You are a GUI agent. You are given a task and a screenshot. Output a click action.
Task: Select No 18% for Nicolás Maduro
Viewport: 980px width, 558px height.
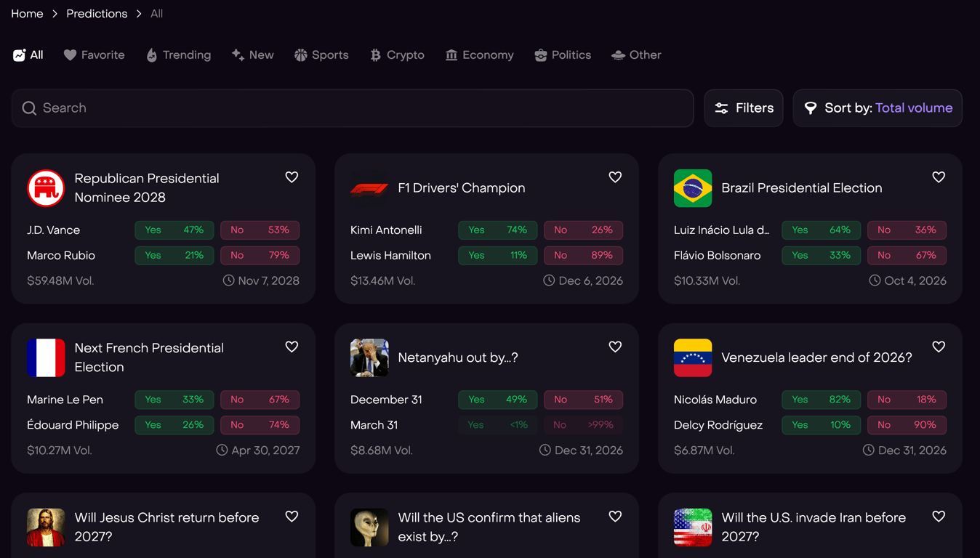coord(907,400)
